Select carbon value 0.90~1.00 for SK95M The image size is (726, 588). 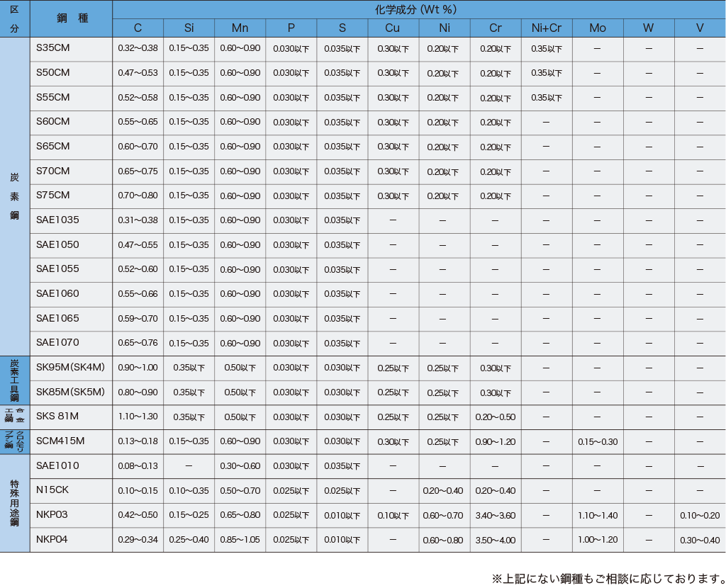(x=138, y=368)
